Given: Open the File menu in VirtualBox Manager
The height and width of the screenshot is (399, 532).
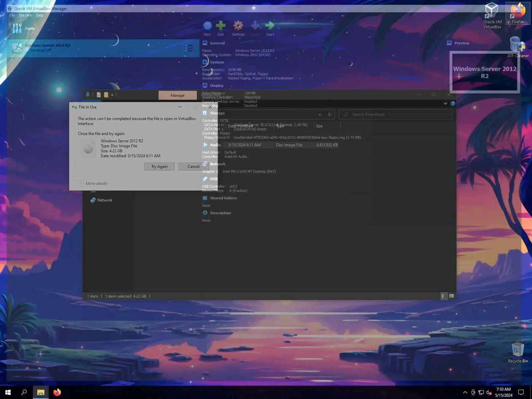Looking at the screenshot, I should tap(12, 15).
